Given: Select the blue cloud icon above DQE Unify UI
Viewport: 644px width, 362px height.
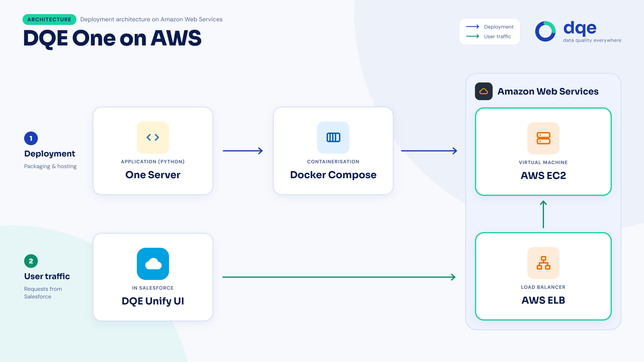Looking at the screenshot, I should [153, 264].
